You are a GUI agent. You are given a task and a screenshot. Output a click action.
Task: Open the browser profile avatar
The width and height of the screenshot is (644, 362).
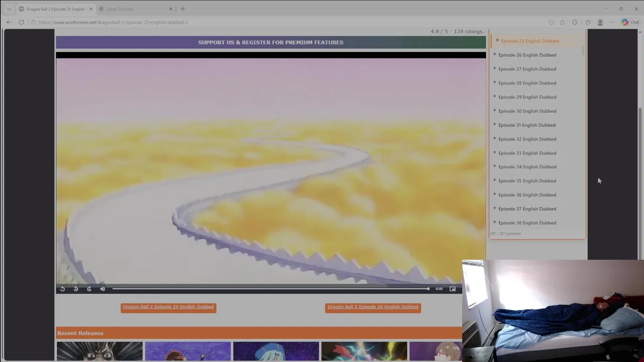coord(600,22)
